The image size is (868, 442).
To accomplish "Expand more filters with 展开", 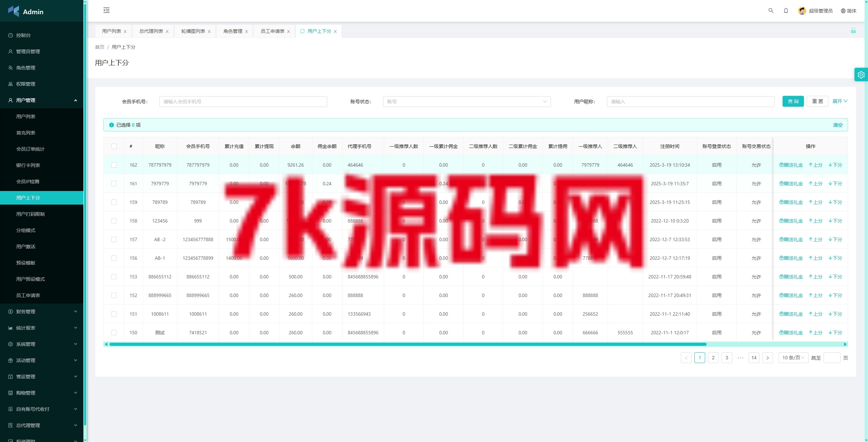I will pyautogui.click(x=840, y=101).
